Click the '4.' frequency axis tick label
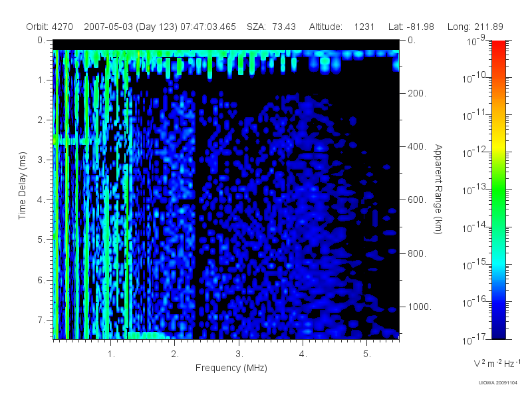The width and height of the screenshot is (532, 399). [x=303, y=354]
